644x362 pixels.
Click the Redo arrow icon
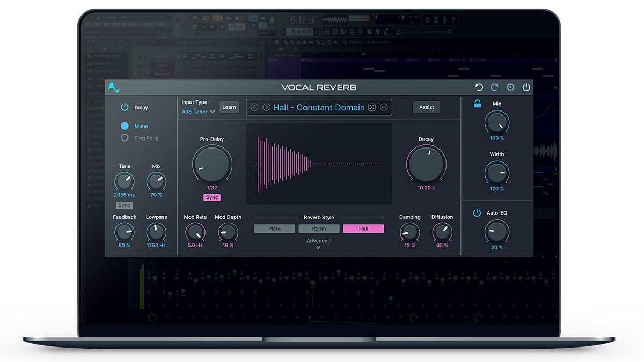point(494,87)
